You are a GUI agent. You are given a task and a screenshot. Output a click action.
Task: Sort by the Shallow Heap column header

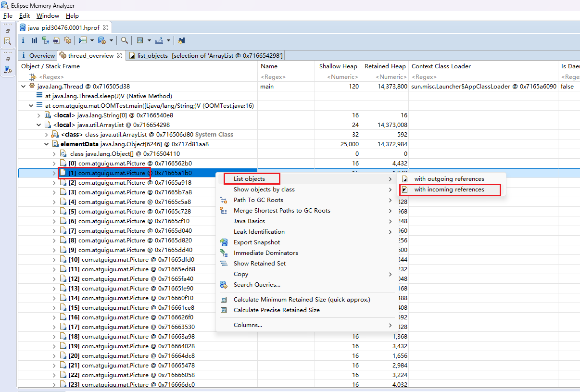[338, 66]
